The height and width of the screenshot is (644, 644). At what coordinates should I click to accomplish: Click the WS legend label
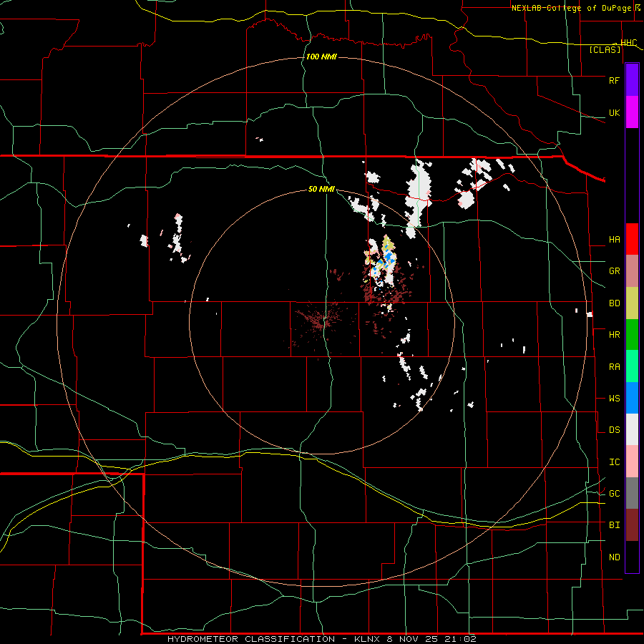(614, 399)
